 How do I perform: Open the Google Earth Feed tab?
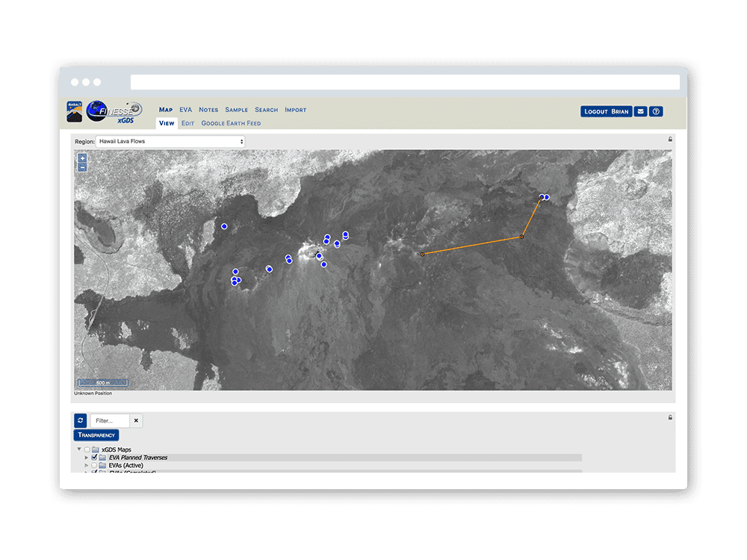tap(231, 123)
